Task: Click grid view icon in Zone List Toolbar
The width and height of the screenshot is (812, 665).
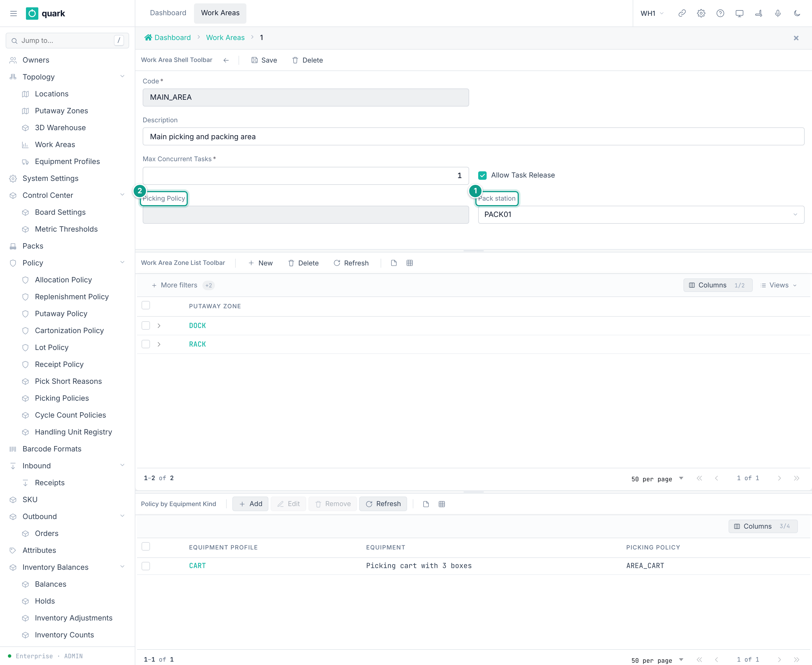Action: [410, 263]
